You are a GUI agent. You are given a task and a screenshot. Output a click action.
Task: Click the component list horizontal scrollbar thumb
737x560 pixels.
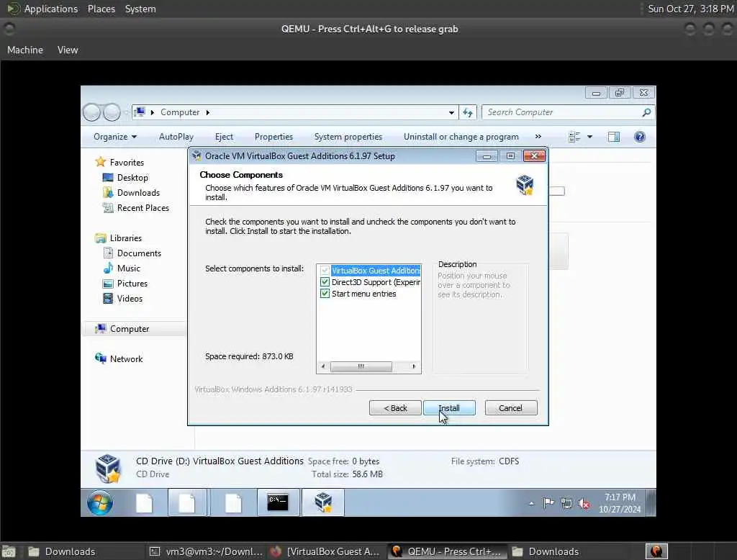[x=361, y=366]
